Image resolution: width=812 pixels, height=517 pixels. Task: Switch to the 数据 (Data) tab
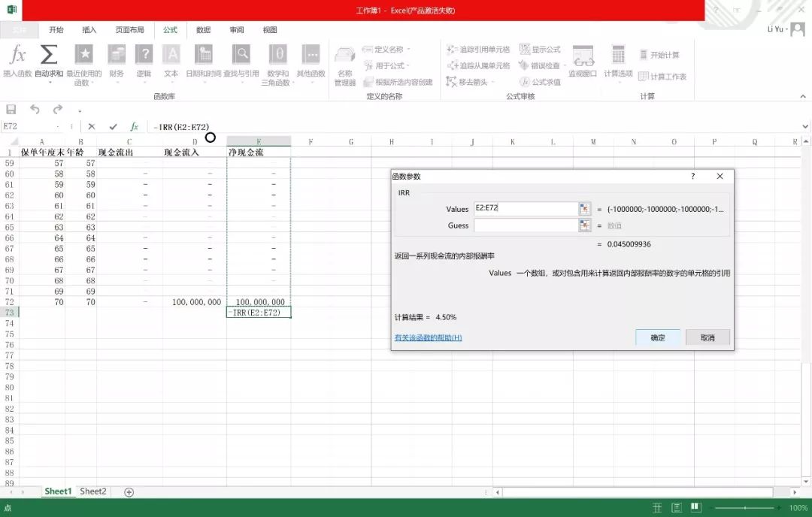(203, 30)
